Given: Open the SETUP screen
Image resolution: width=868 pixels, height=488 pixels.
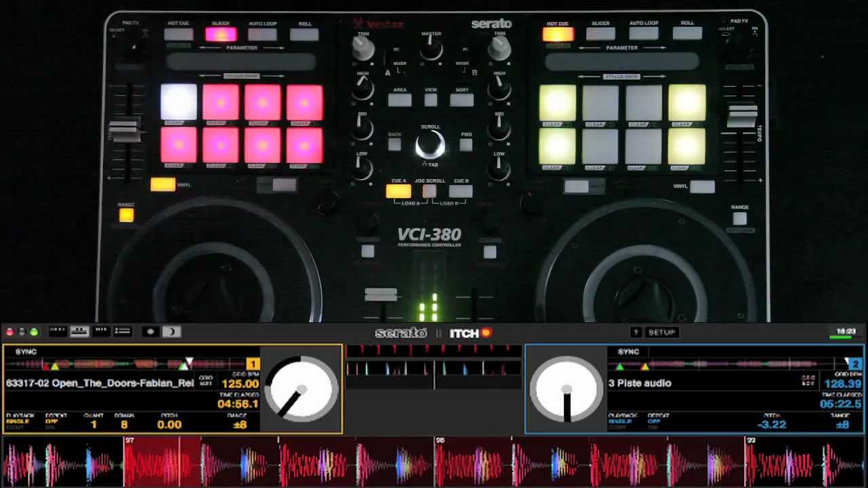Looking at the screenshot, I should tap(662, 332).
